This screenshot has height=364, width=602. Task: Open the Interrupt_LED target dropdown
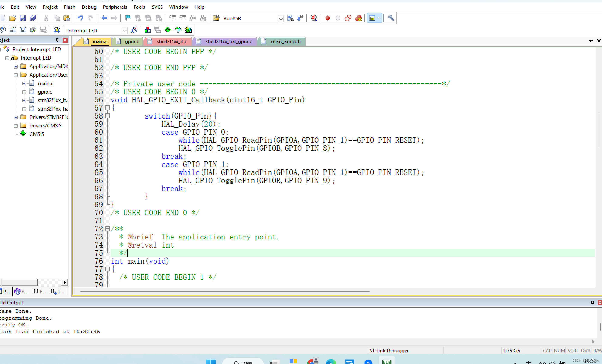pos(124,31)
